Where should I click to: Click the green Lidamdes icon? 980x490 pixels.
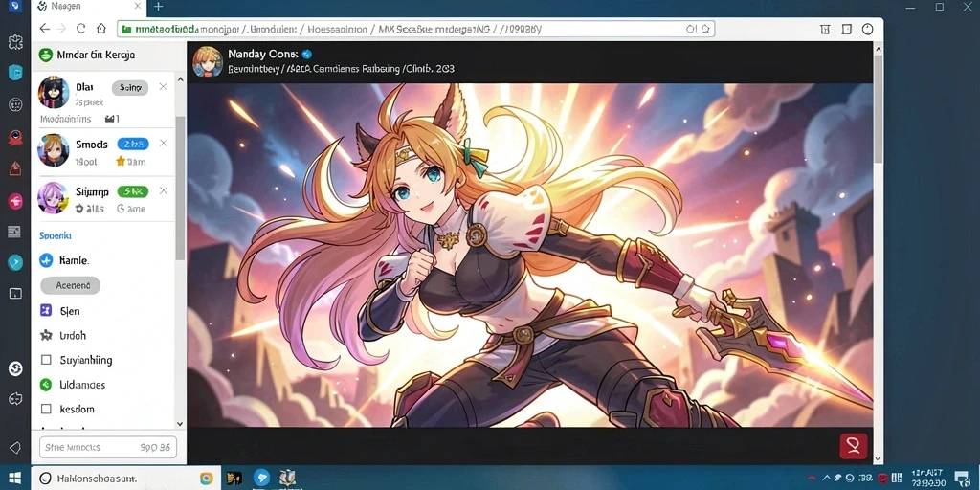point(46,385)
